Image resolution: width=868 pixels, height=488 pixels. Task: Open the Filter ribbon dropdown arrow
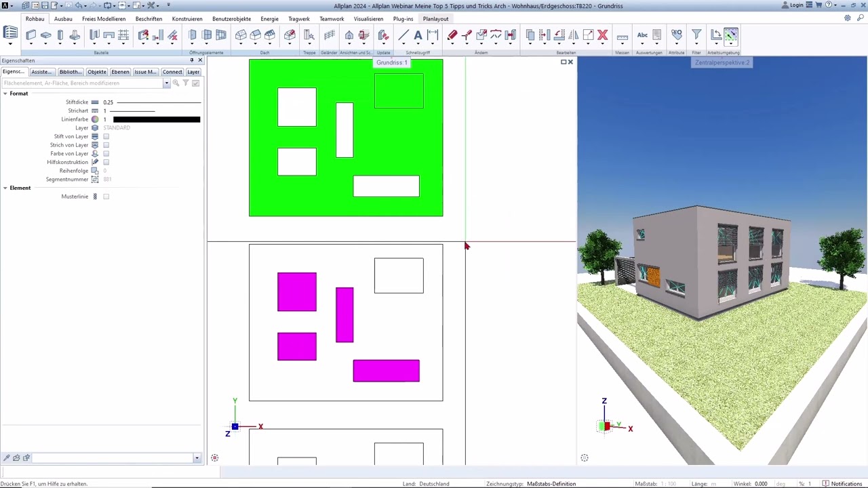tap(696, 45)
